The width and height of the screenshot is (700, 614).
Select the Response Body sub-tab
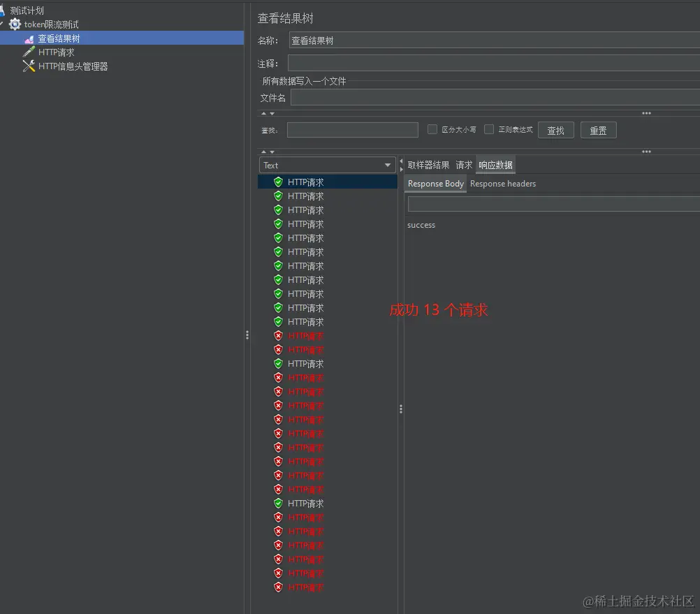pyautogui.click(x=436, y=184)
